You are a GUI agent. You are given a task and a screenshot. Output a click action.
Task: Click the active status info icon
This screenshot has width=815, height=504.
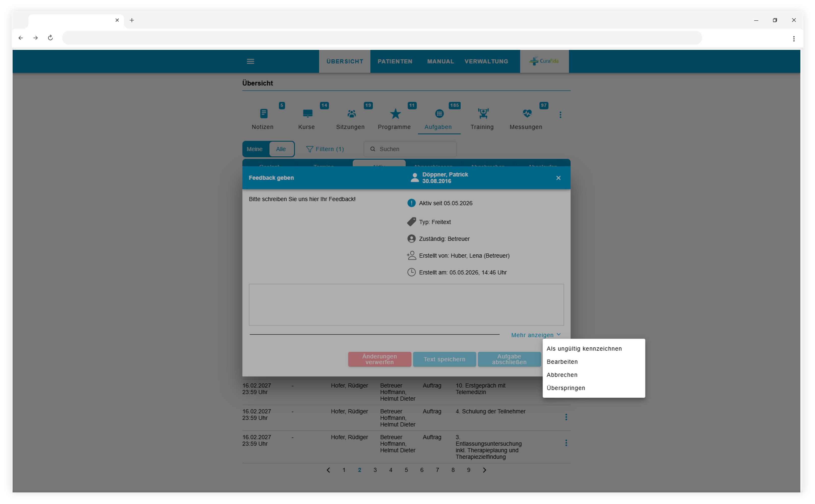point(411,203)
